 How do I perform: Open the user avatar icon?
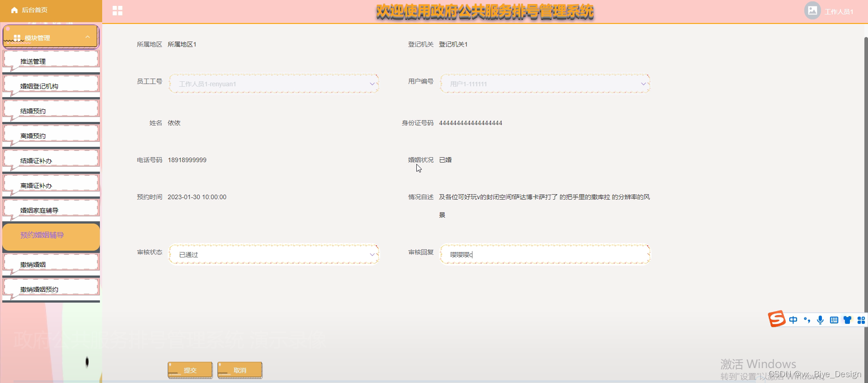pyautogui.click(x=812, y=10)
